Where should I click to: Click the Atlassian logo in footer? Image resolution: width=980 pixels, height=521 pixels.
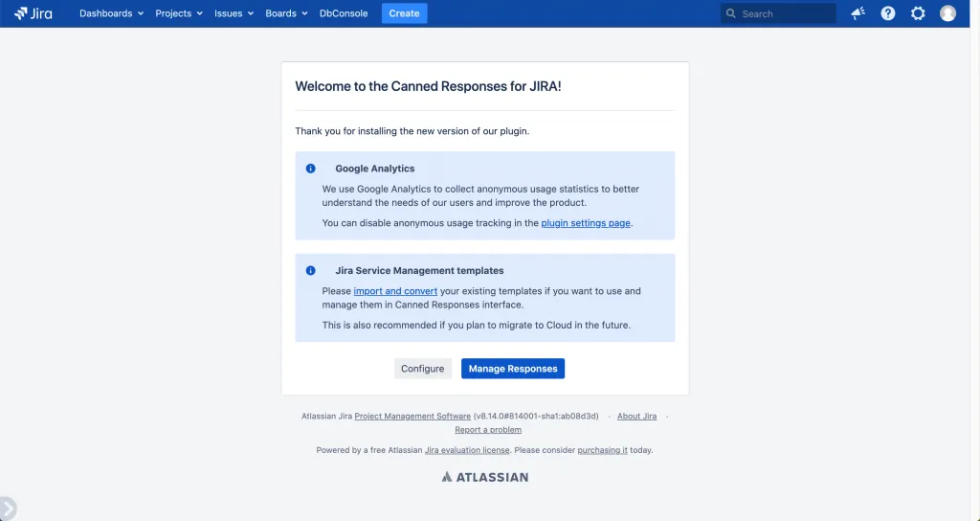[x=484, y=477]
